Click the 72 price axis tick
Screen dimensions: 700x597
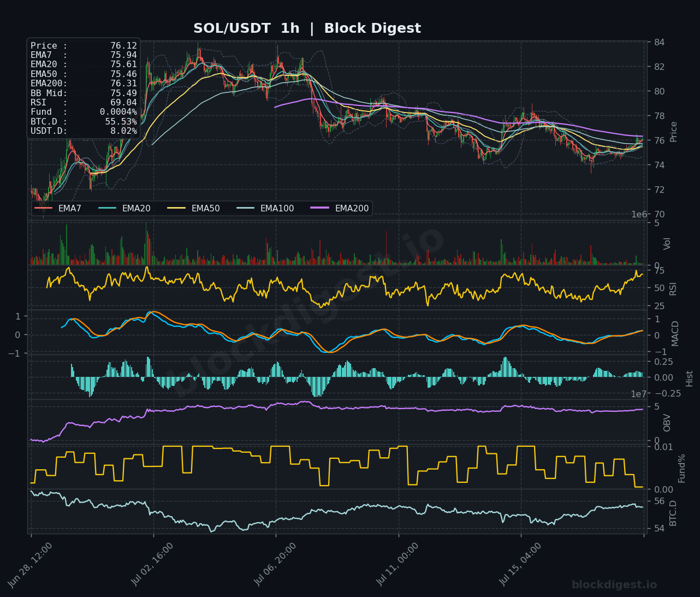pos(659,190)
